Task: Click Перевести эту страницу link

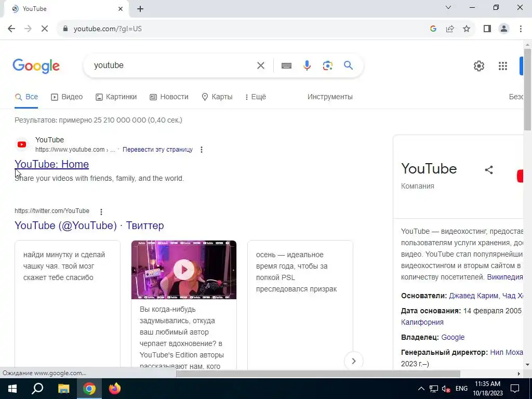Action: [157, 150]
